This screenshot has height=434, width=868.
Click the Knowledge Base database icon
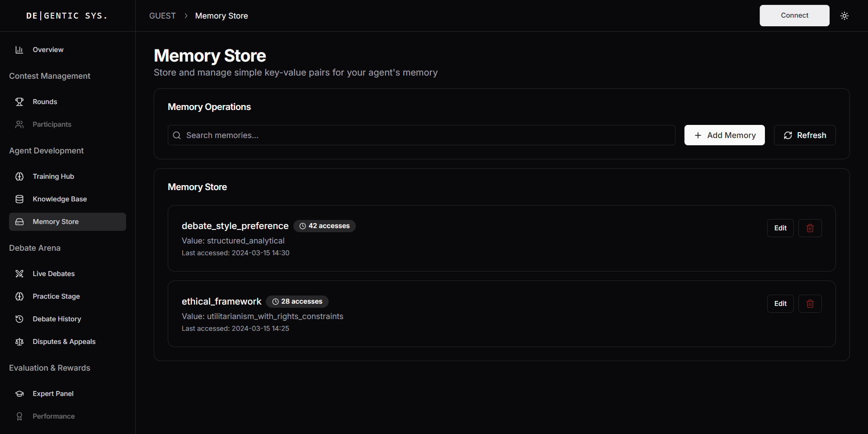[19, 199]
